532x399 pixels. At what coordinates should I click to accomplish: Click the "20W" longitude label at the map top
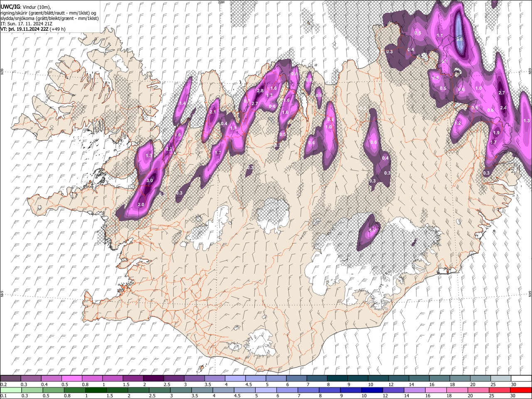coord(221,2)
